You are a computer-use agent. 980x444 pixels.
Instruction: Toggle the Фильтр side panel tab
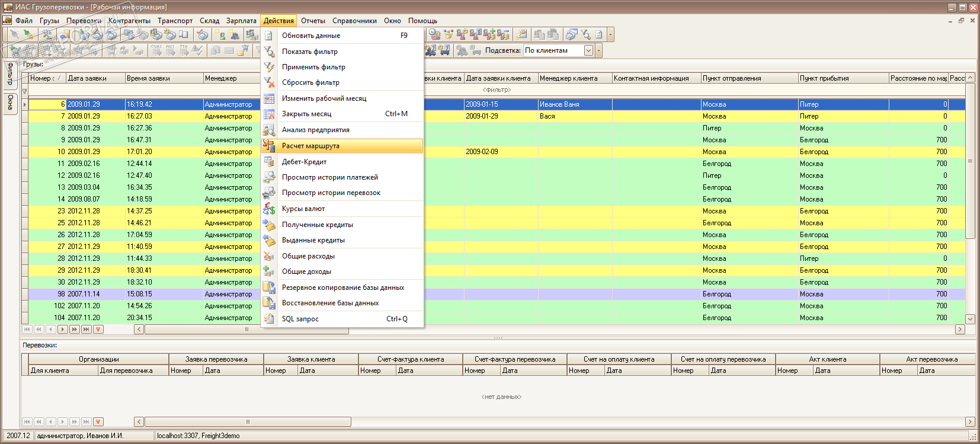point(10,74)
